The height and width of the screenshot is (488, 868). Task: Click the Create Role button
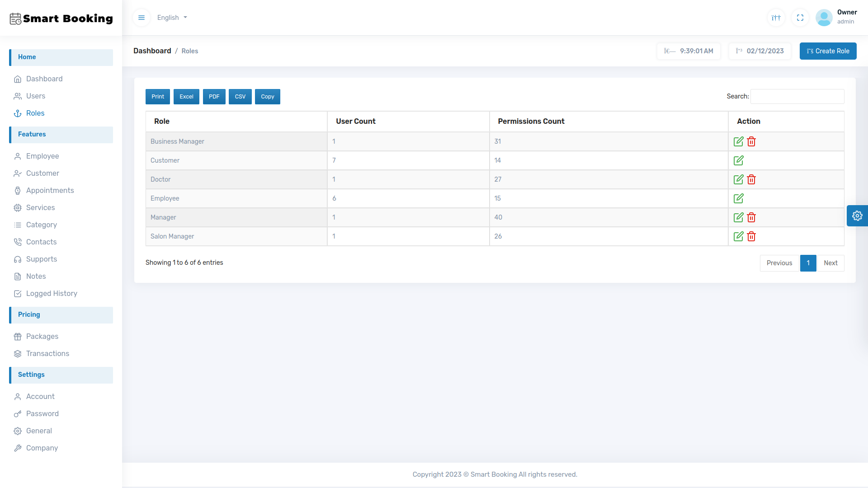828,51
